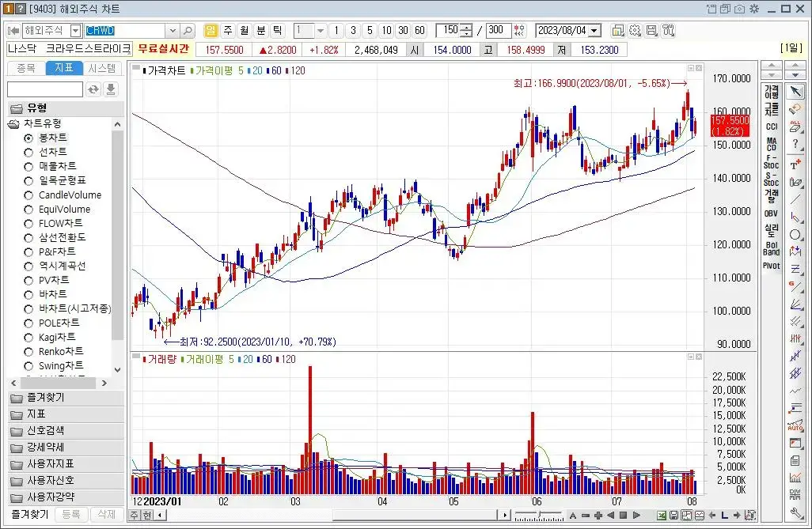Expand the 즐겨찾기 folder
This screenshot has height=529, width=812.
pyautogui.click(x=66, y=398)
